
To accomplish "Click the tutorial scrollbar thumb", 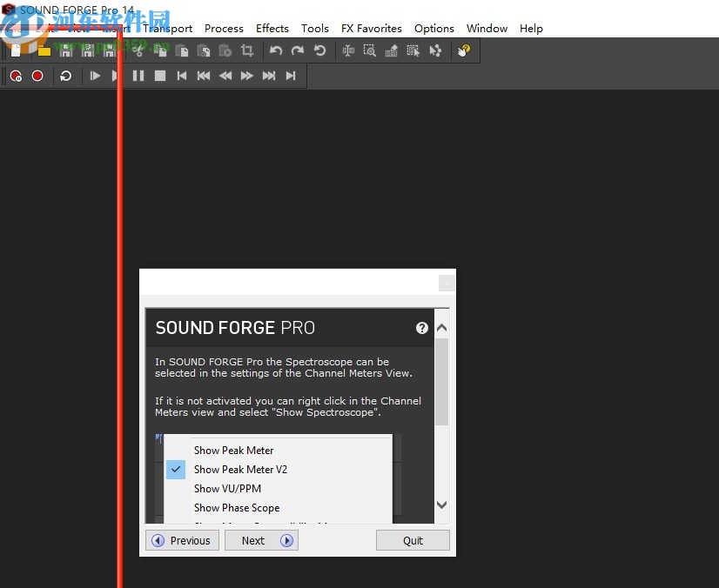I will click(x=441, y=382).
